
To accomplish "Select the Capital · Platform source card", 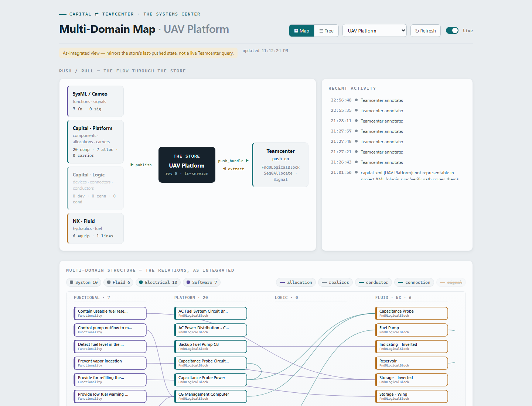I will 95,142.
